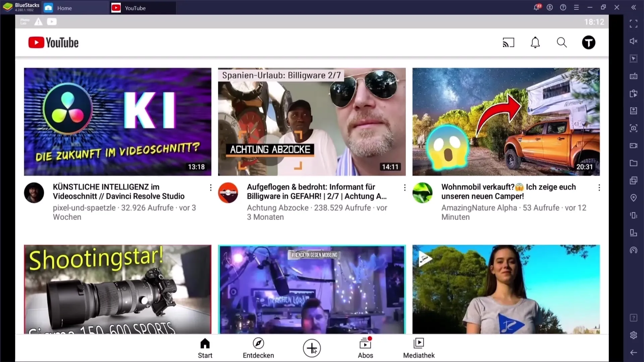644x362 pixels.
Task: Click the YouTube logo link
Action: 53,43
